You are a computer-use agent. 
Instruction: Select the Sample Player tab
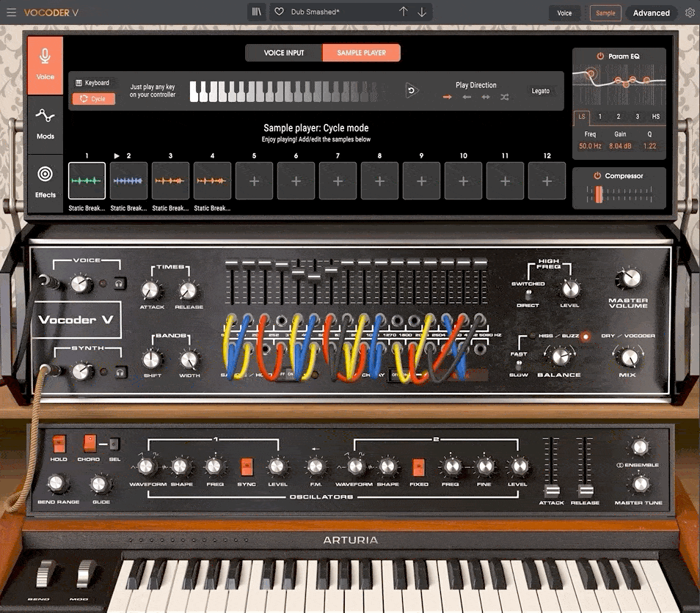361,53
